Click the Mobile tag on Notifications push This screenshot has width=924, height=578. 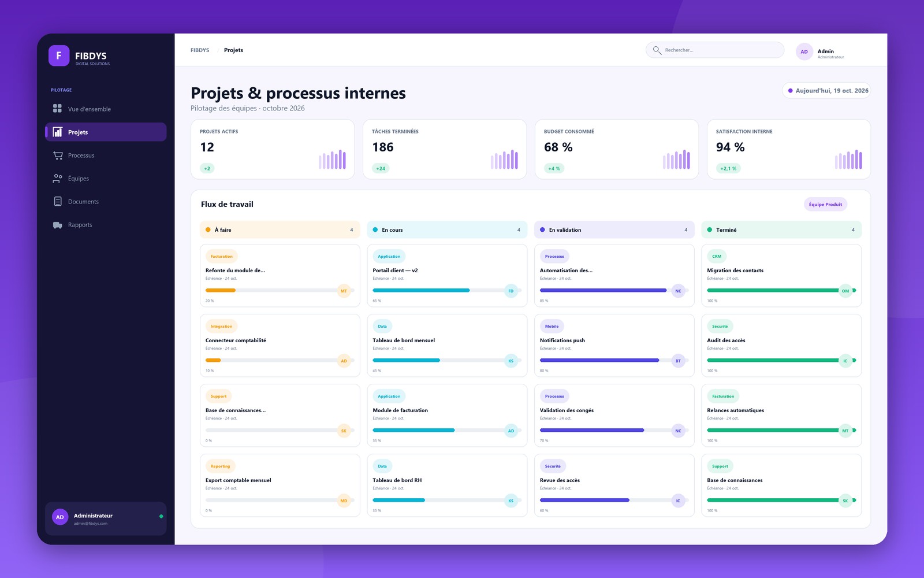click(552, 326)
